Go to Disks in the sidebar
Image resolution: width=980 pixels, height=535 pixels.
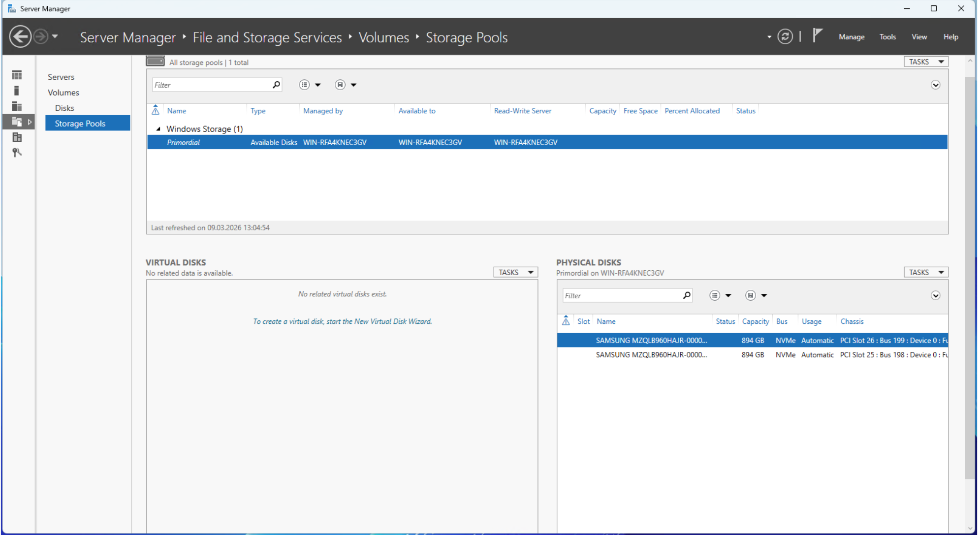point(64,108)
